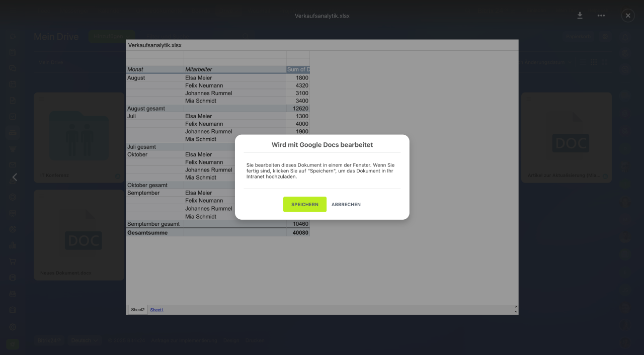The width and height of the screenshot is (644, 355).
Task: Select the Sheet2 sheet tab
Action: [x=138, y=310]
